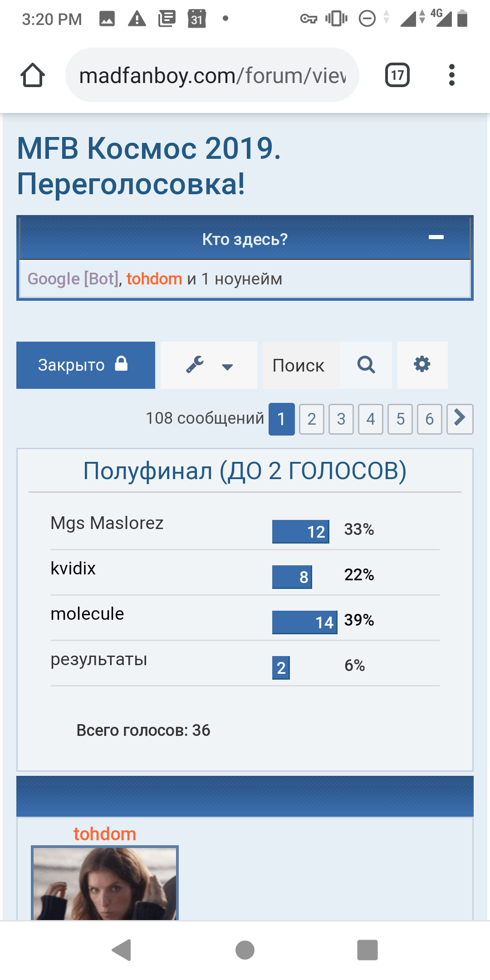Open the topic tools wrench dropdown
The width and height of the screenshot is (490, 980).
[209, 365]
